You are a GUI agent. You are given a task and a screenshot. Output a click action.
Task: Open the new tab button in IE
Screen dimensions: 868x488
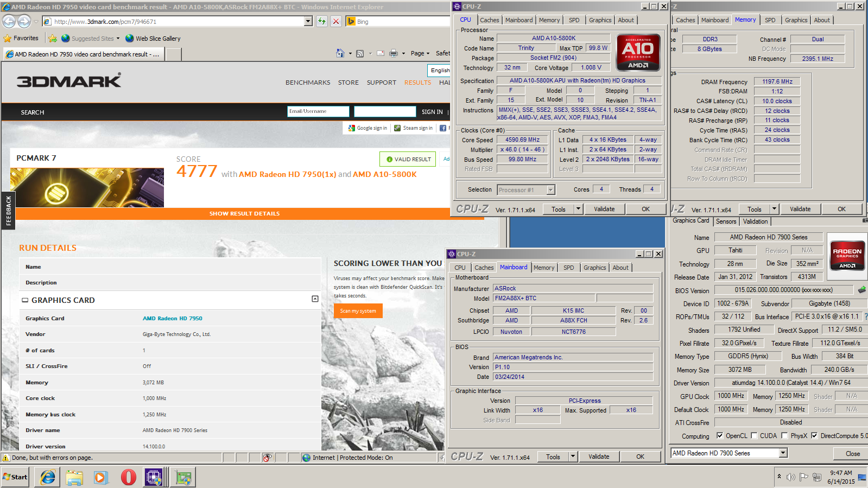174,54
